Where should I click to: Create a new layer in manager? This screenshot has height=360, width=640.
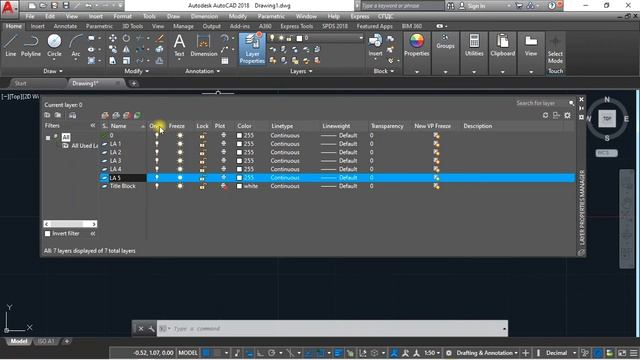tap(105, 116)
